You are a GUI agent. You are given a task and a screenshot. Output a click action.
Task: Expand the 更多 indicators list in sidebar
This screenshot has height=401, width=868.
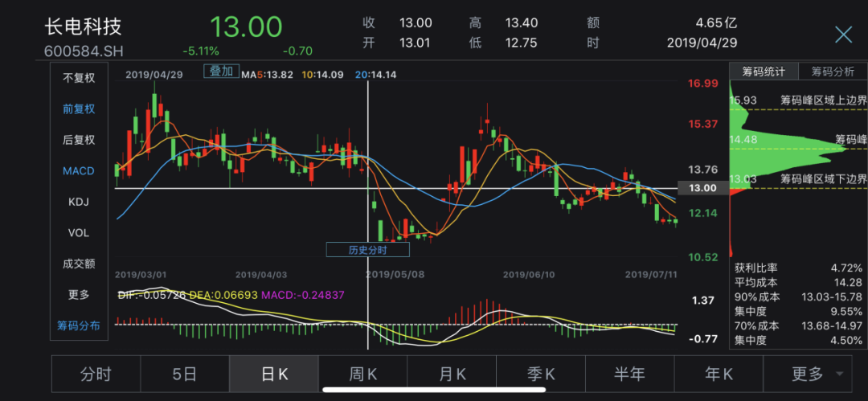pos(79,295)
